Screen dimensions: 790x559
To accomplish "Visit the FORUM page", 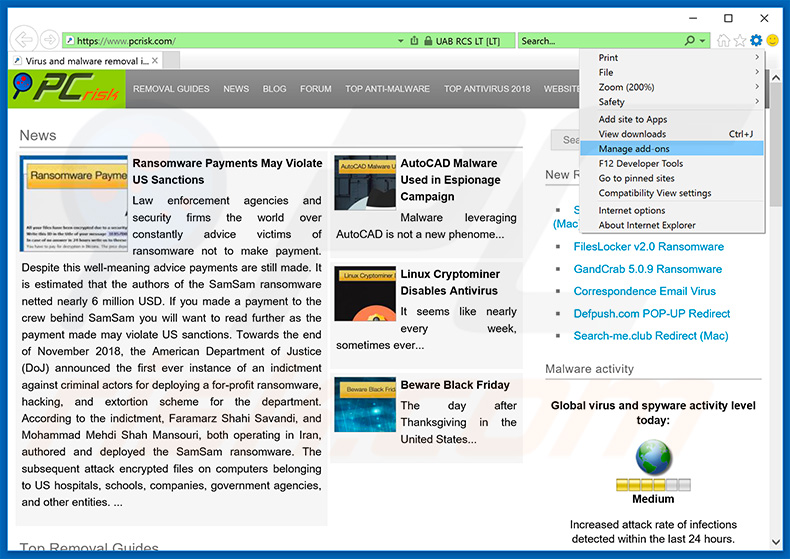I will coord(315,89).
